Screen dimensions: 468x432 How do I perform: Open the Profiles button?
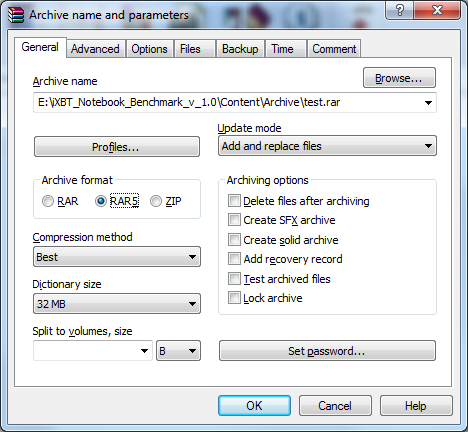pyautogui.click(x=117, y=147)
